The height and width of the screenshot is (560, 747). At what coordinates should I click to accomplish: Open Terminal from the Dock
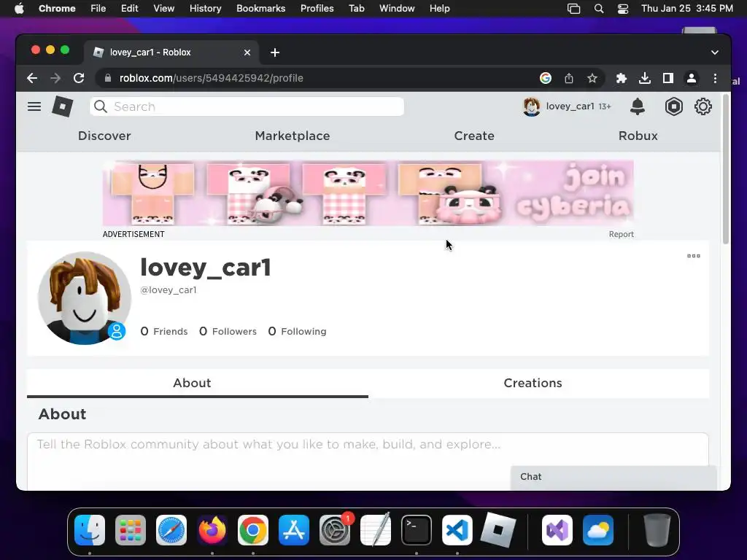coord(417,530)
